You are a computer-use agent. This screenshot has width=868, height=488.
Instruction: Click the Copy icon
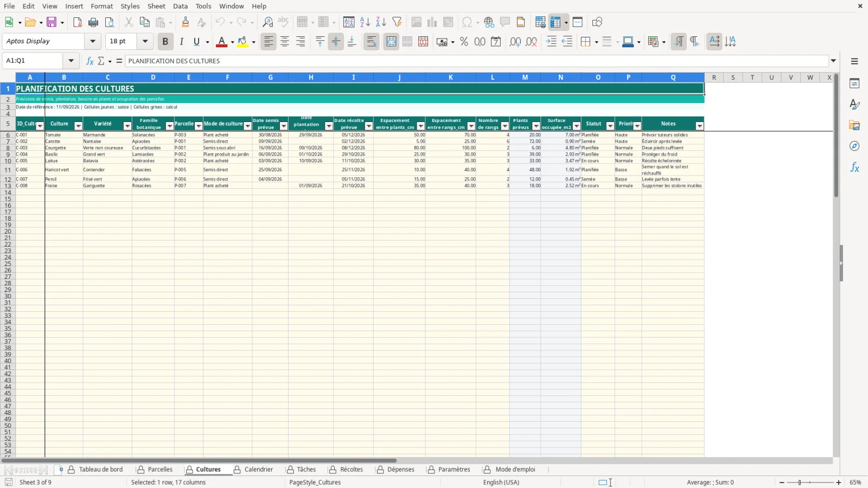[x=144, y=22]
